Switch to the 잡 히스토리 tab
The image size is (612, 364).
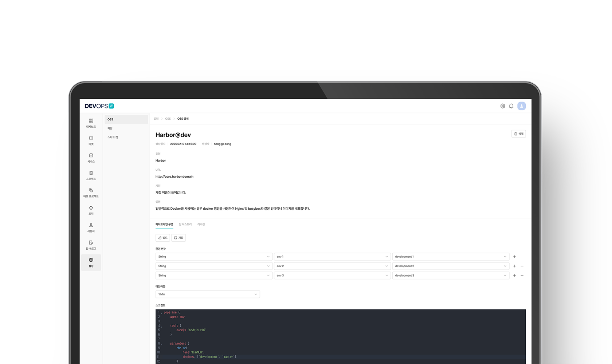pyautogui.click(x=185, y=224)
